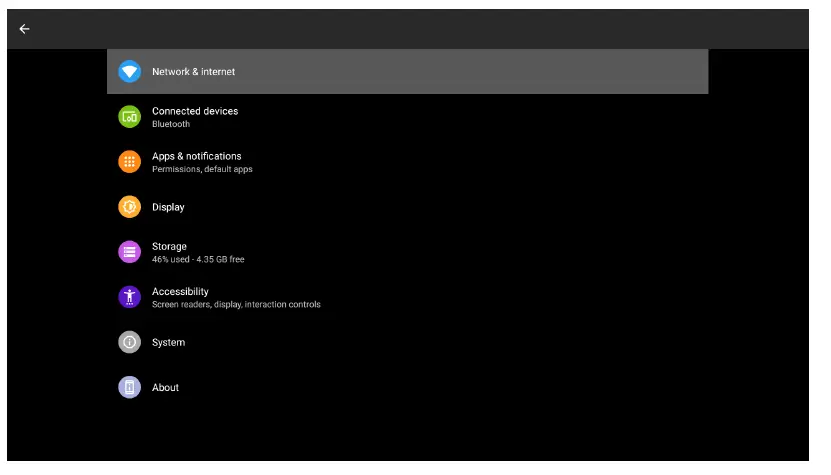Viewport: 831px width, 475px height.
Task: Click the green Connected devices icon
Action: click(129, 117)
